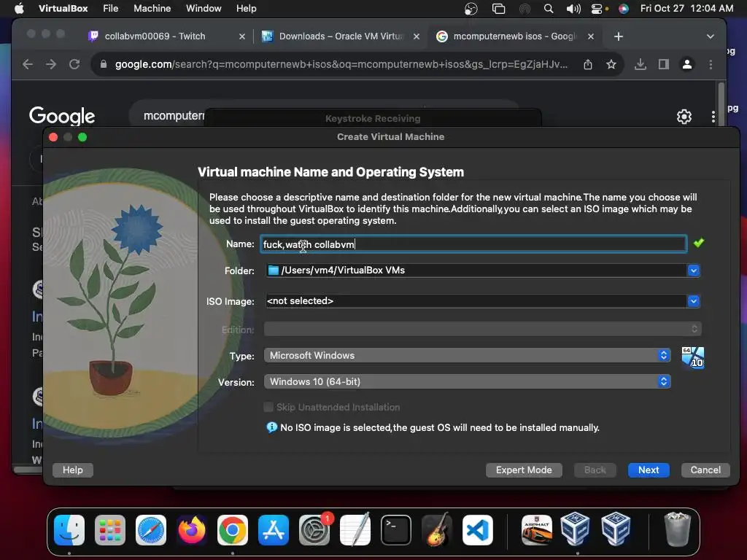Screen dimensions: 747x560
Task: Switch to Expert Mode
Action: [x=524, y=470]
